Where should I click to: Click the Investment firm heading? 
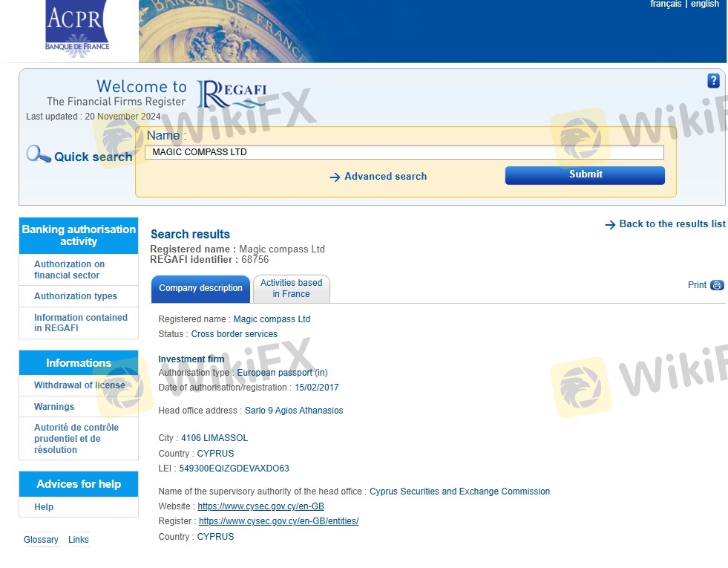[x=191, y=359]
